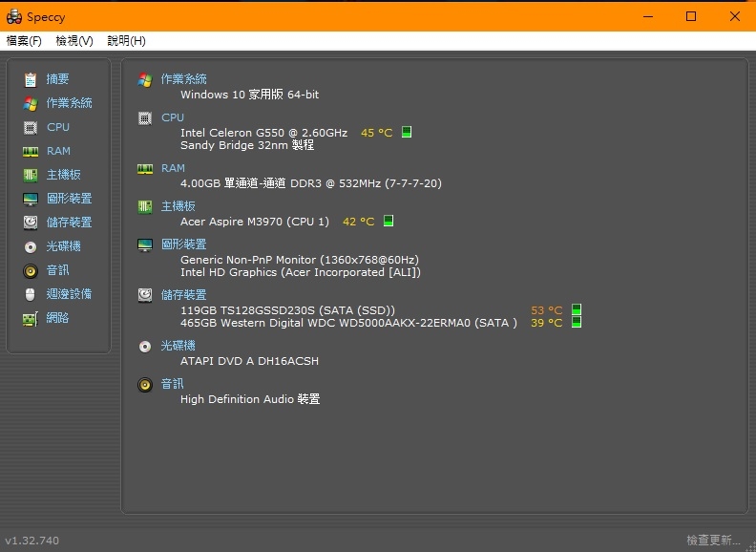Screen dimensions: 756x552
Task: Click the 音訊 heading link in summary
Action: (172, 384)
